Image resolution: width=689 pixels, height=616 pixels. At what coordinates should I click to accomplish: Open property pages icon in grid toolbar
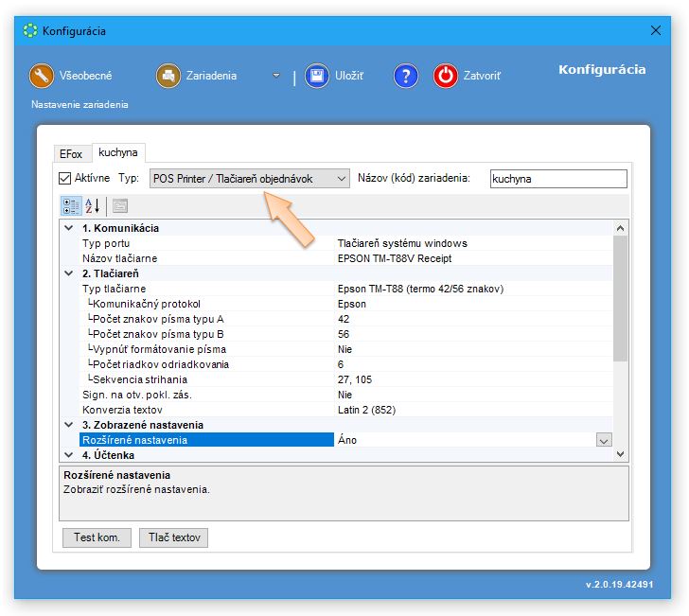(120, 205)
